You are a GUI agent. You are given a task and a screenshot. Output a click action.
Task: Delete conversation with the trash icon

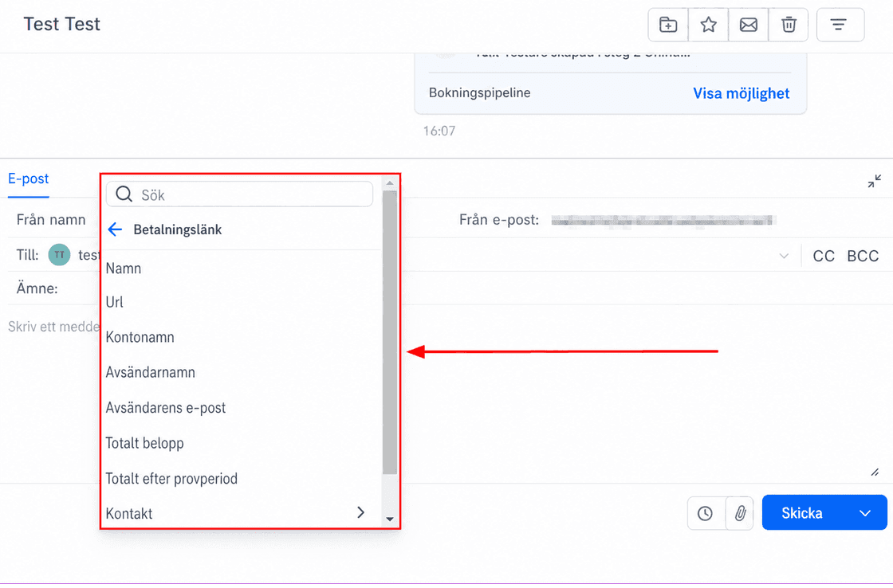click(789, 25)
